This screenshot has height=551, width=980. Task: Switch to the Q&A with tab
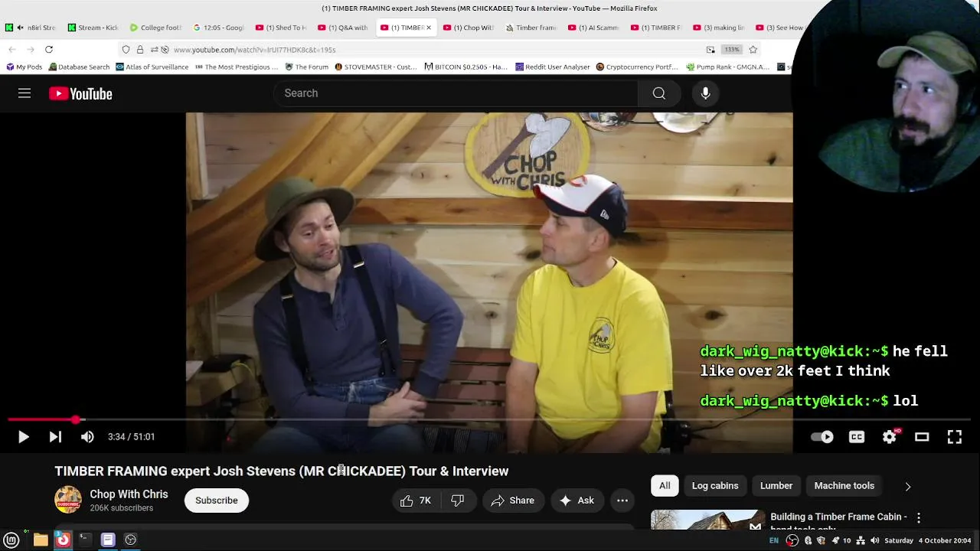(343, 28)
